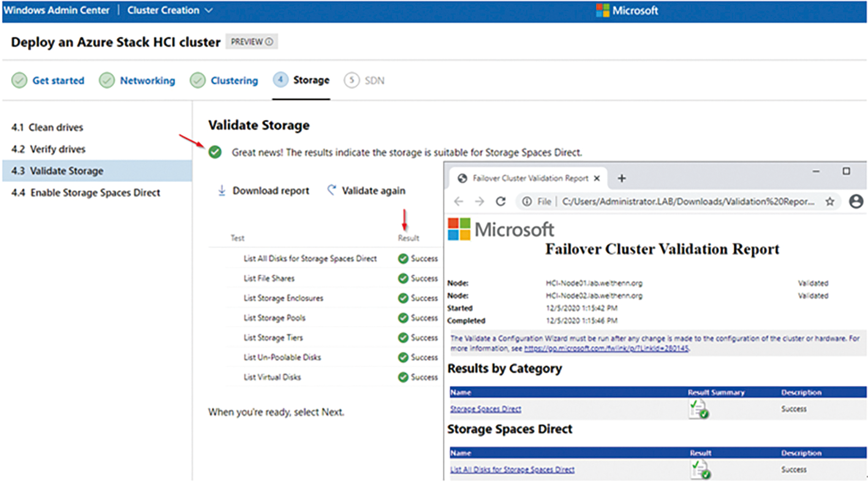
Task: Maximize the browser window
Action: pyautogui.click(x=847, y=172)
